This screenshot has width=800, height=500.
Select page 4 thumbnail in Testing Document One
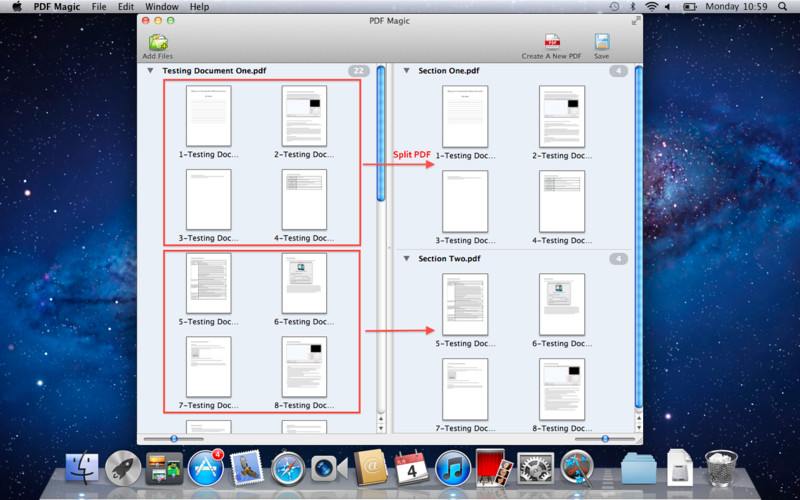coord(304,199)
